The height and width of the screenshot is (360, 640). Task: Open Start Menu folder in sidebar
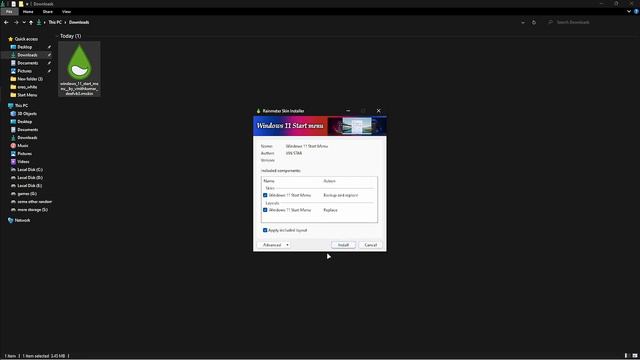click(27, 95)
